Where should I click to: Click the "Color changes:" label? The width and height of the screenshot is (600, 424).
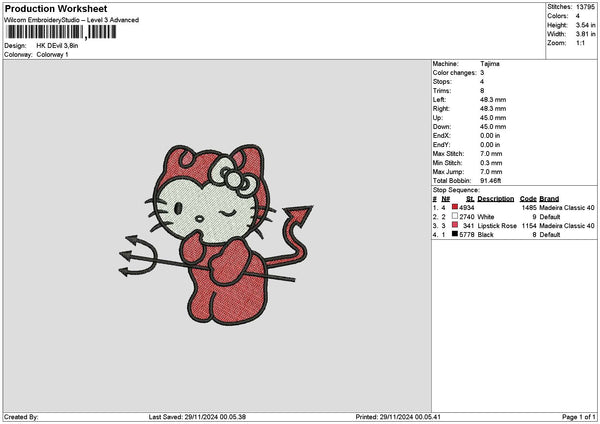(x=455, y=73)
